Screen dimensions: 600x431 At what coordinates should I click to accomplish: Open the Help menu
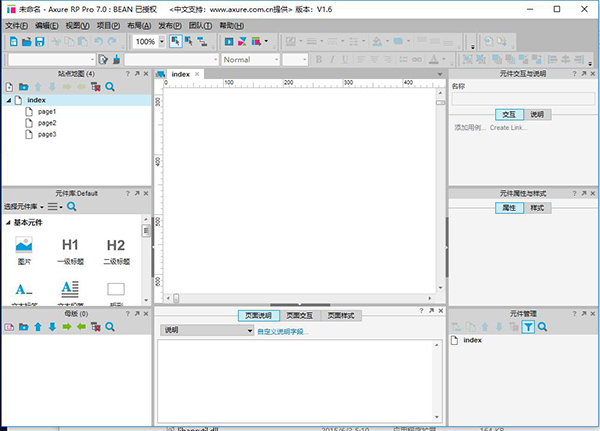click(x=231, y=26)
